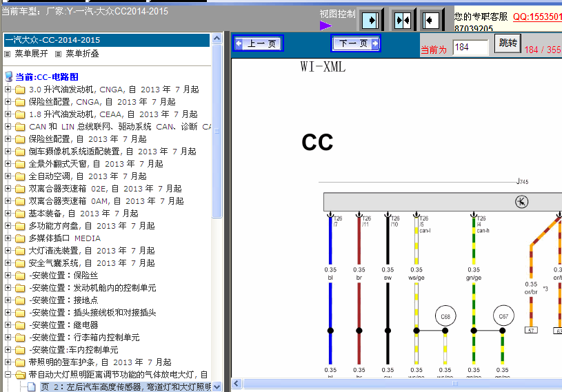Click the C68 connector circle

pyautogui.click(x=445, y=316)
